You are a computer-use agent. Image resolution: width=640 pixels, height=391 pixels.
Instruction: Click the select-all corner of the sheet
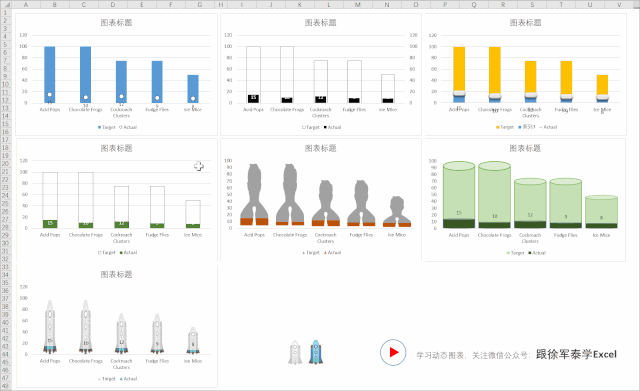coord(6,5)
